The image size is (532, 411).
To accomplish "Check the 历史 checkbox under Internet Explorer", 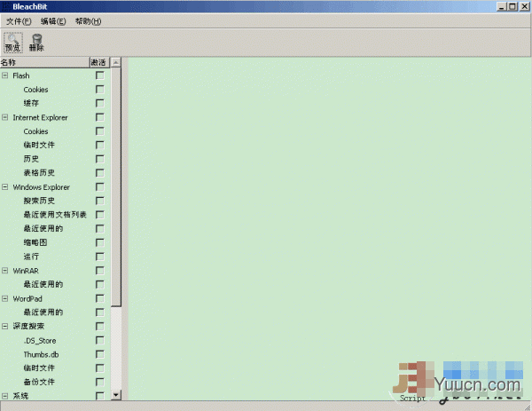I will (99, 159).
